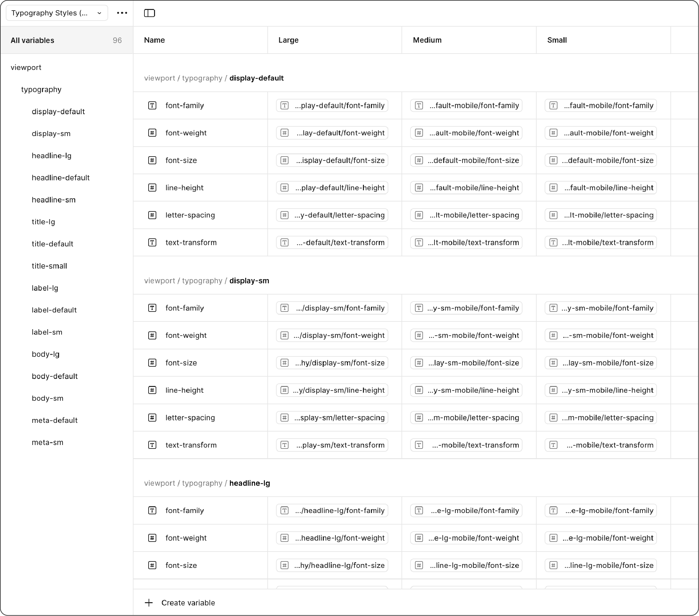Open the Typography Styles collection dropdown
The image size is (699, 616).
[56, 13]
